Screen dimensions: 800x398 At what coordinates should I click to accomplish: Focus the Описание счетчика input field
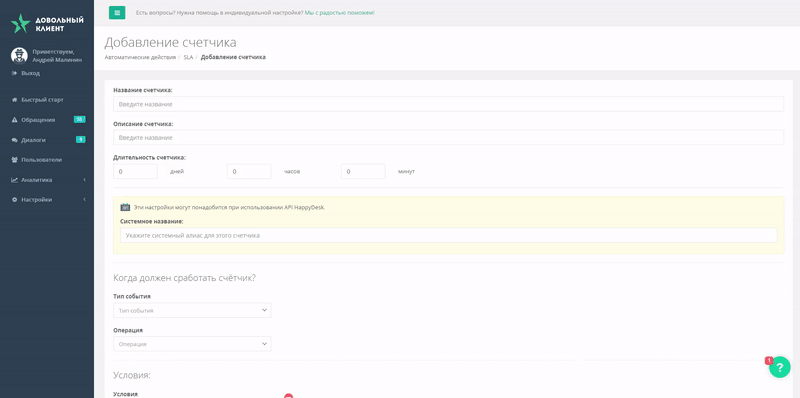pyautogui.click(x=448, y=138)
